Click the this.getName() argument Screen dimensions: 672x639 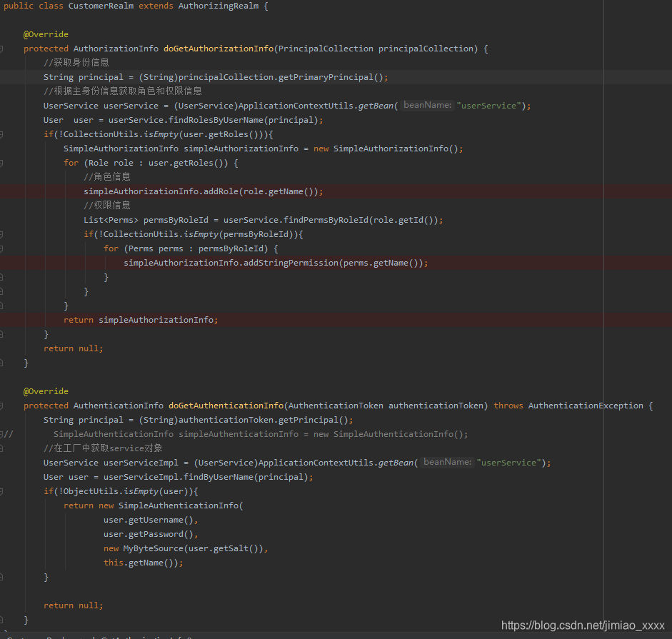(x=141, y=563)
